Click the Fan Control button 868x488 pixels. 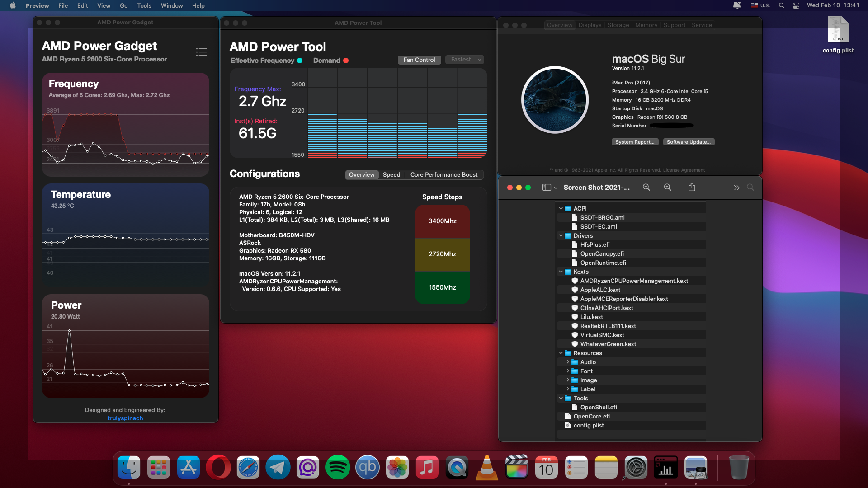(x=419, y=60)
